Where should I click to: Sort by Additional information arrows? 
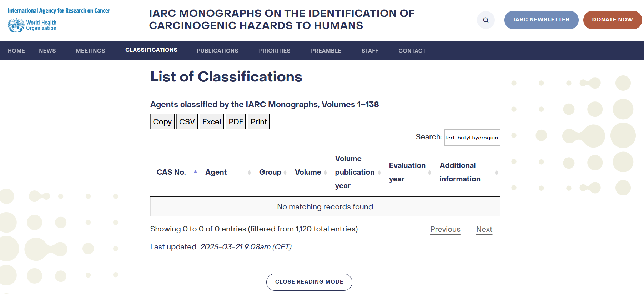click(x=496, y=173)
